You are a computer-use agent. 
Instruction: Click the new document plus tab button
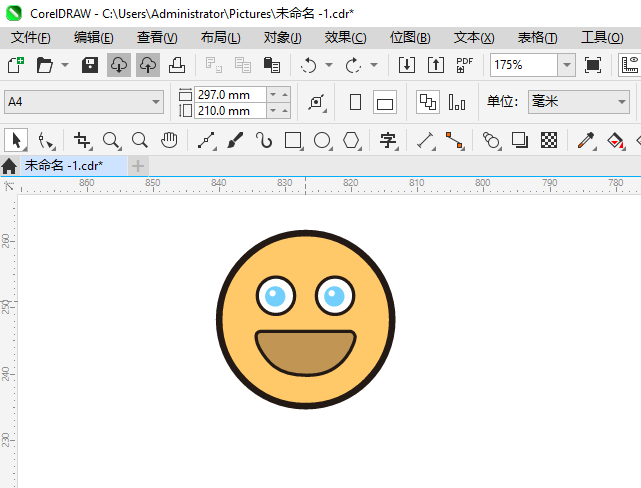138,165
